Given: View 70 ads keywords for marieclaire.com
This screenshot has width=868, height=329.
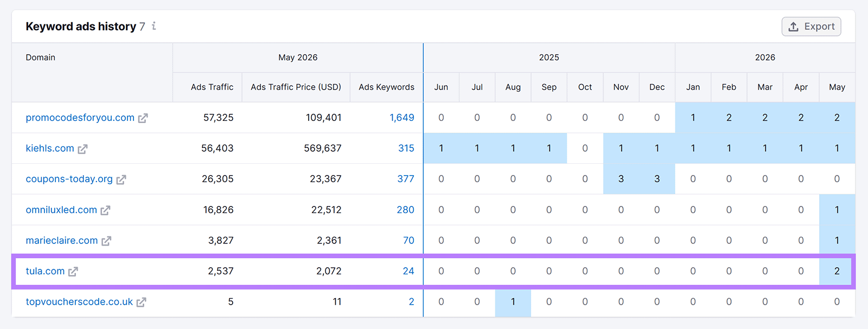Looking at the screenshot, I should [409, 240].
